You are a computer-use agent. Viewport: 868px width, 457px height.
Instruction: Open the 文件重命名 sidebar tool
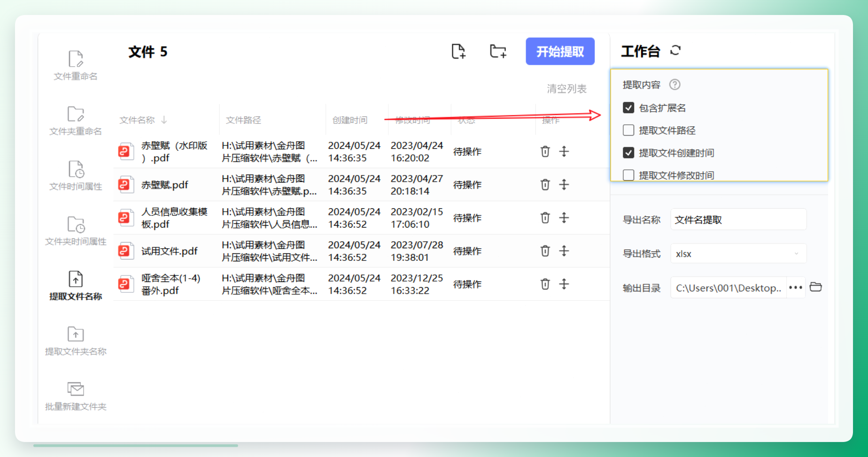[x=76, y=65]
